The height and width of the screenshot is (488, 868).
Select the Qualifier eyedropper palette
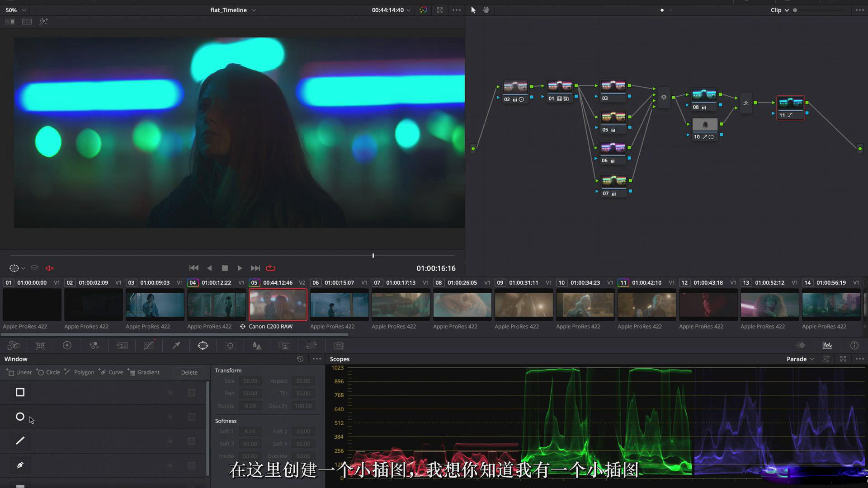click(176, 346)
